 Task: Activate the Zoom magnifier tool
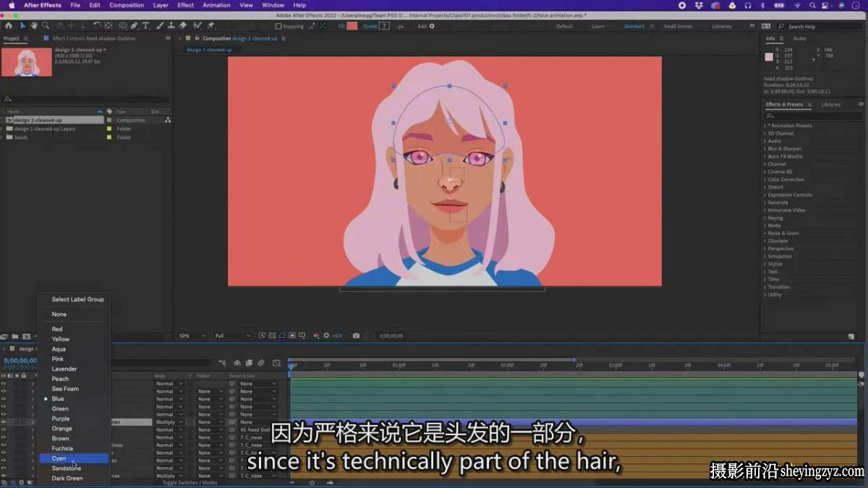[45, 25]
